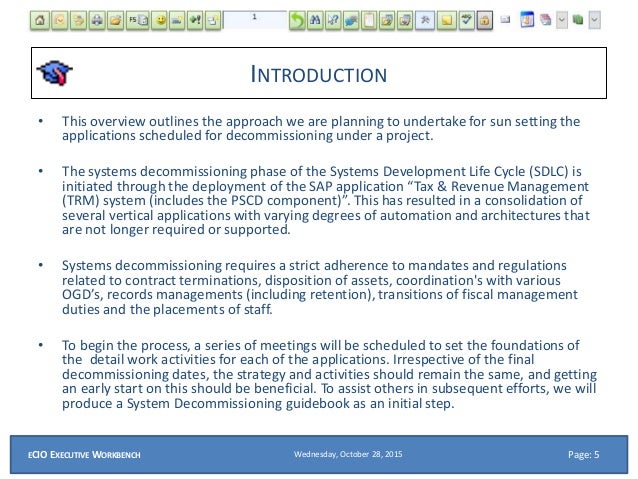Open dropdown arrow beside green books icon
638x479 pixels.
594,20
